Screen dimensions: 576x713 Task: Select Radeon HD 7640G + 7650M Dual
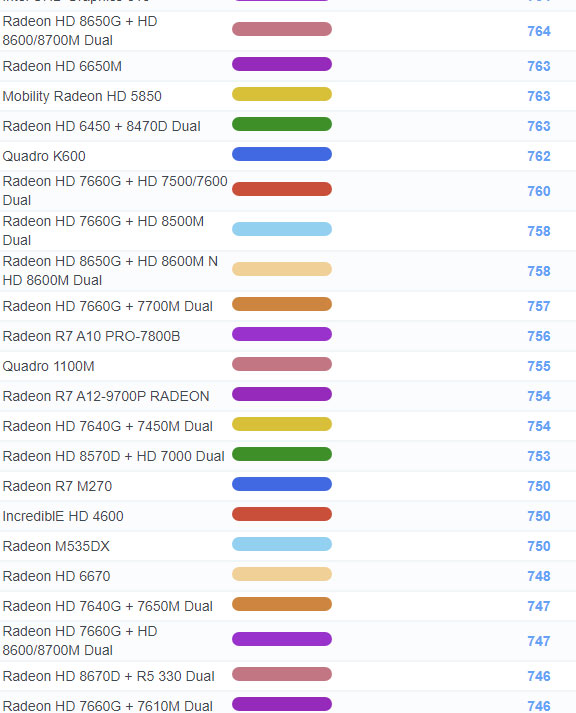[108, 606]
